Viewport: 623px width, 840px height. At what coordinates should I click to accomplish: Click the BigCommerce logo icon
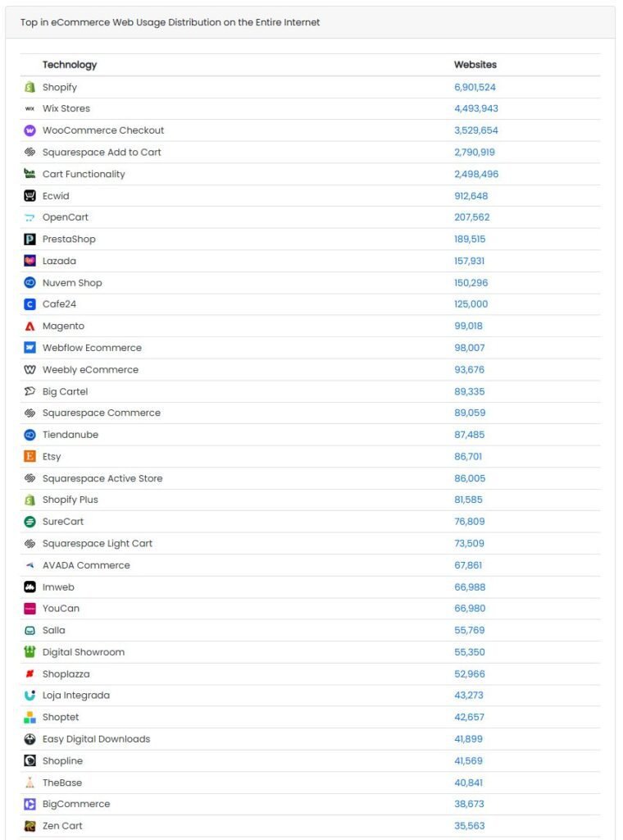click(x=30, y=805)
